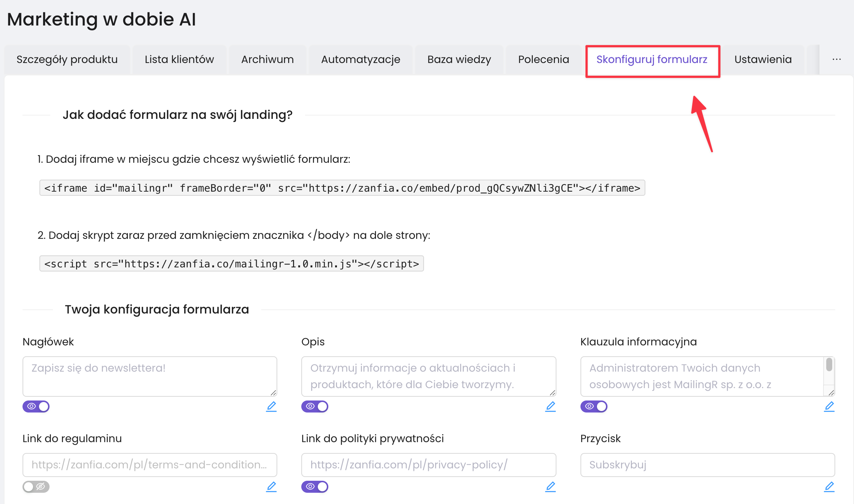This screenshot has width=854, height=504.
Task: Click edit pencil for Przycisk field
Action: pyautogui.click(x=829, y=487)
